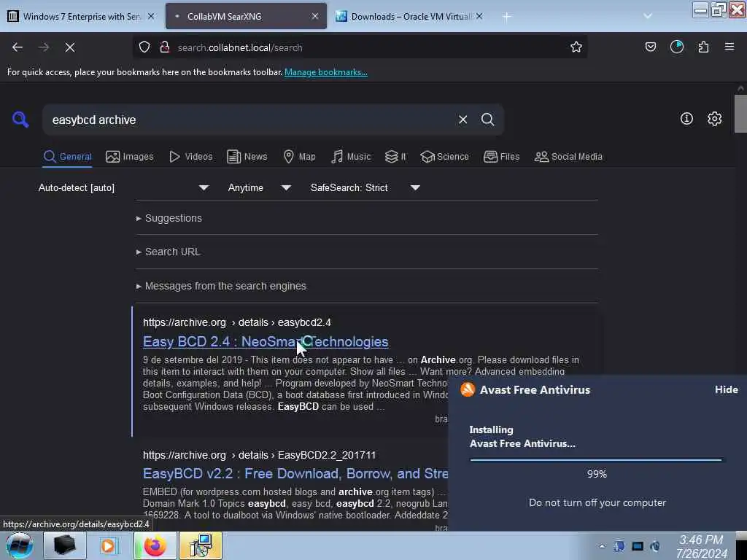Open a new browser tab with plus

click(507, 17)
